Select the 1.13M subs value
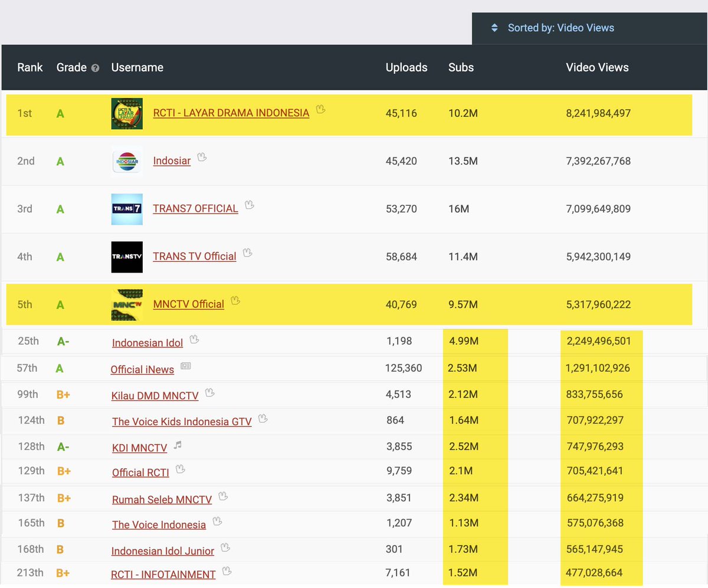Image resolution: width=708 pixels, height=588 pixels. [463, 523]
